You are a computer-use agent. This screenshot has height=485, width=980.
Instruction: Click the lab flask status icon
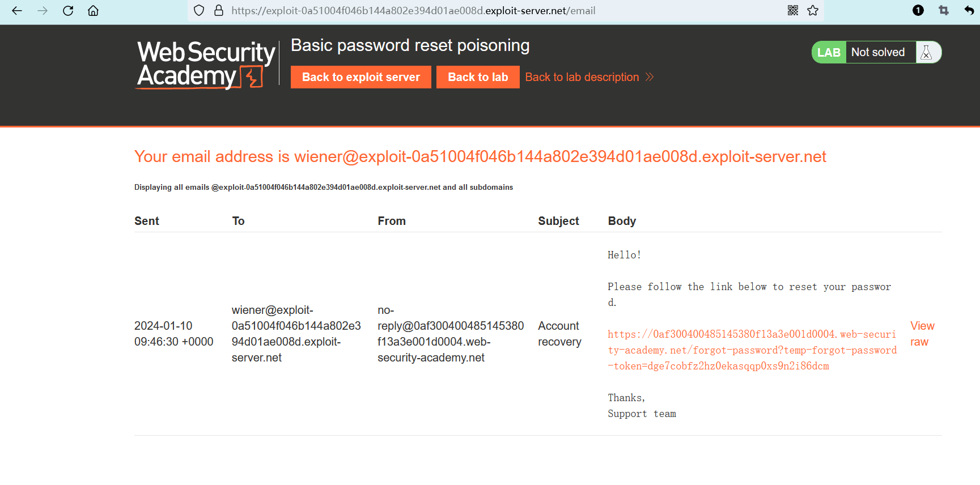click(x=927, y=52)
